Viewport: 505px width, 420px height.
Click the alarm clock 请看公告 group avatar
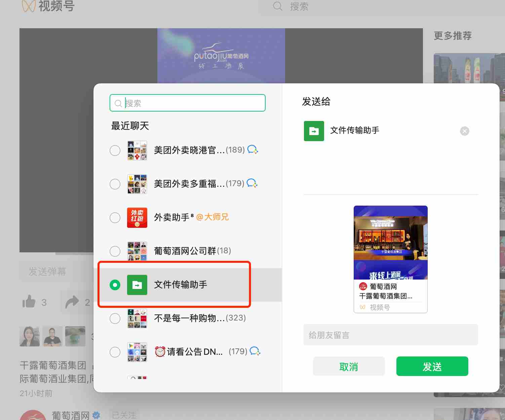pyautogui.click(x=137, y=352)
